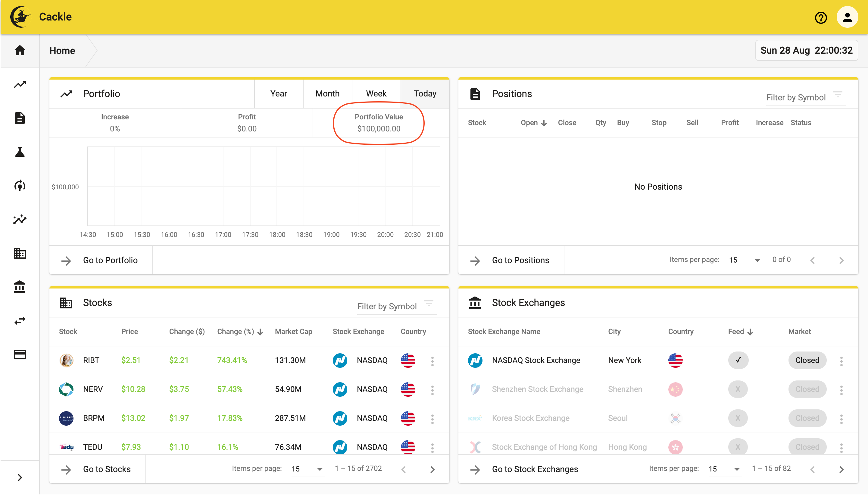Focus Stocks Filter by Symbol field

[387, 307]
